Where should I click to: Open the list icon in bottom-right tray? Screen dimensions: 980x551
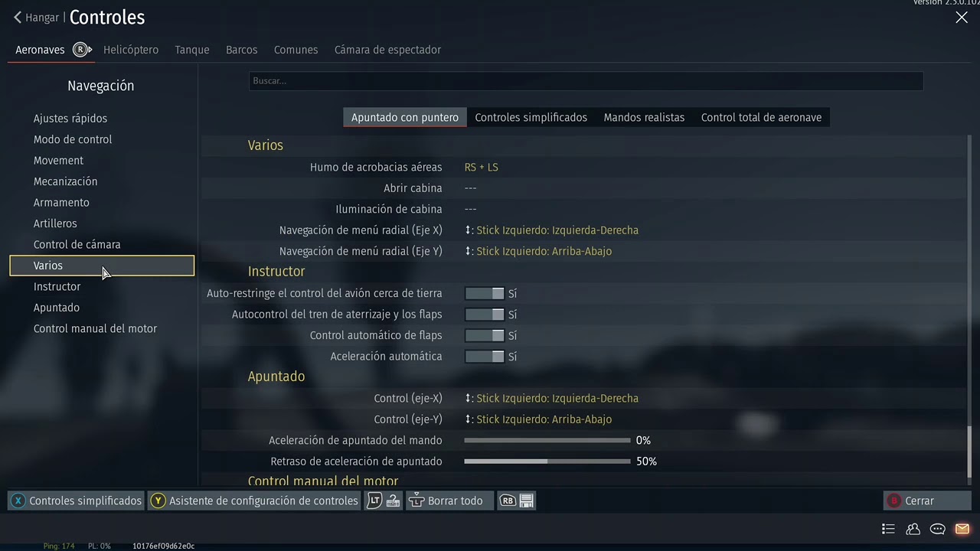tap(888, 529)
